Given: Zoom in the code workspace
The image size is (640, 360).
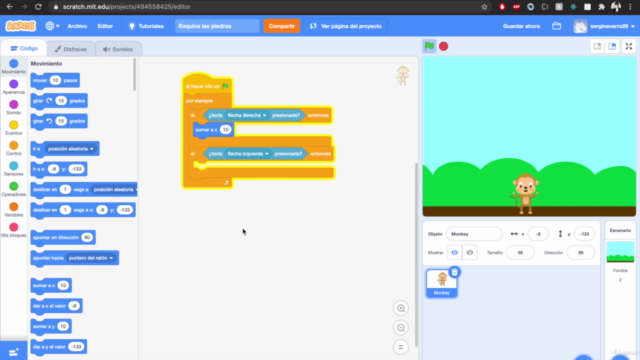Looking at the screenshot, I should pyautogui.click(x=401, y=308).
